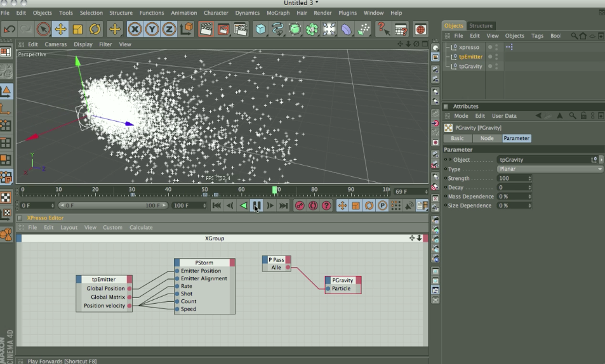Add a cube primitive object
Screen dimensions: 605x364
pos(260,29)
